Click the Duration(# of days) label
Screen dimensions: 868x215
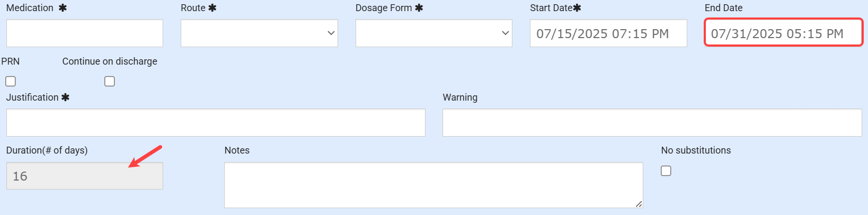click(x=47, y=150)
